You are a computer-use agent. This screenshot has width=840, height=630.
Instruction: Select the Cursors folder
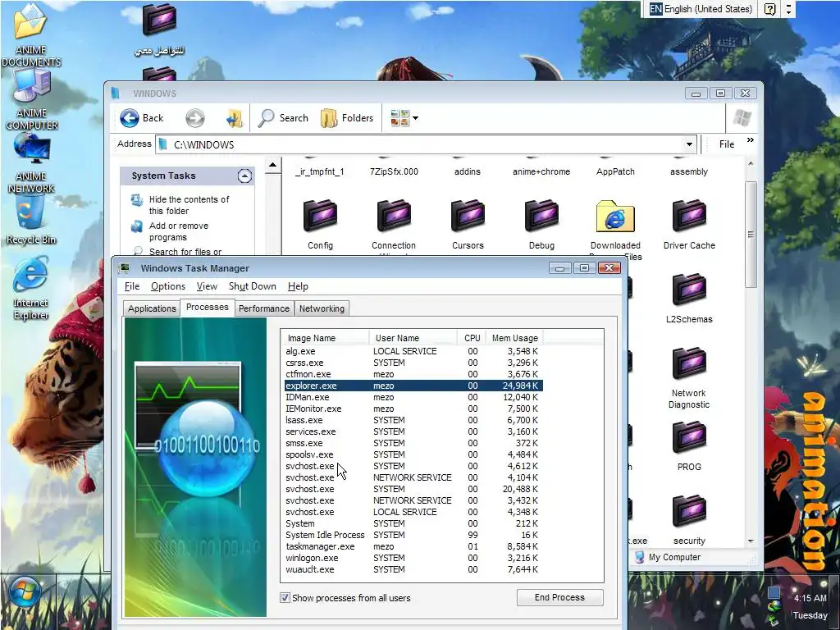pos(468,225)
